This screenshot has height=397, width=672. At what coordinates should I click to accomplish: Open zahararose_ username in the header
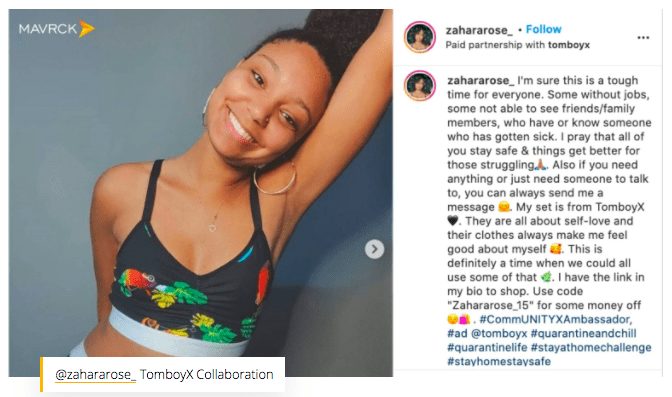tap(479, 30)
